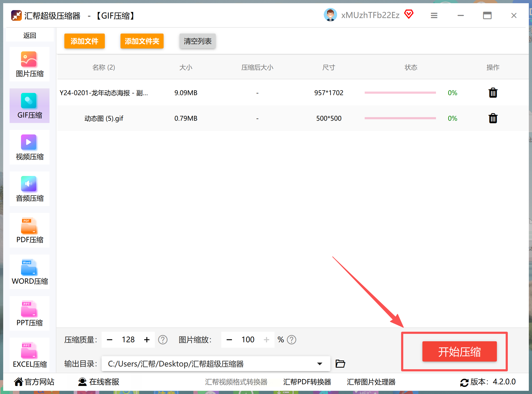
Task: Delete the 动态图 (5).gif row
Action: (493, 118)
